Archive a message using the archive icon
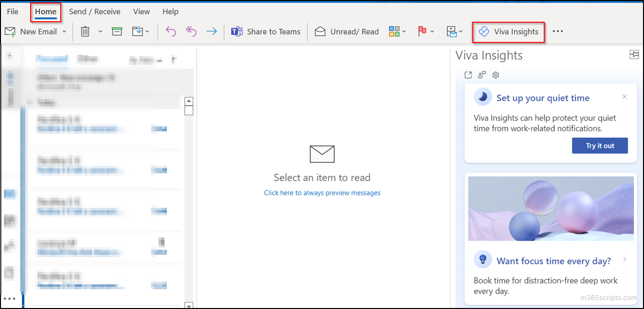 [117, 31]
